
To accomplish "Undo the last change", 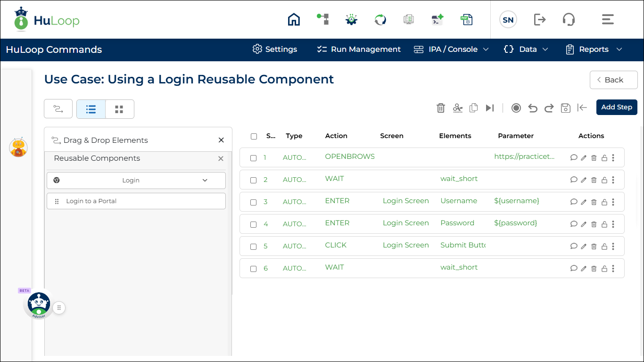I will [533, 108].
